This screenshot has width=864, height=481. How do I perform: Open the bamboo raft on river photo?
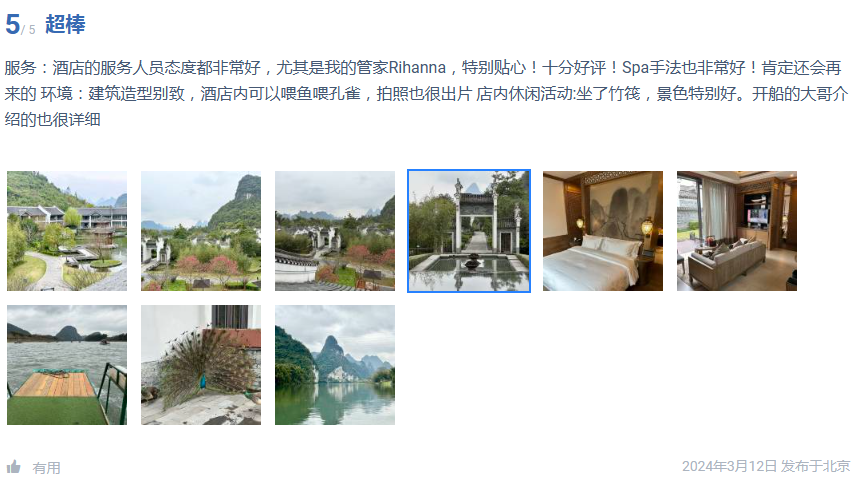(67, 365)
